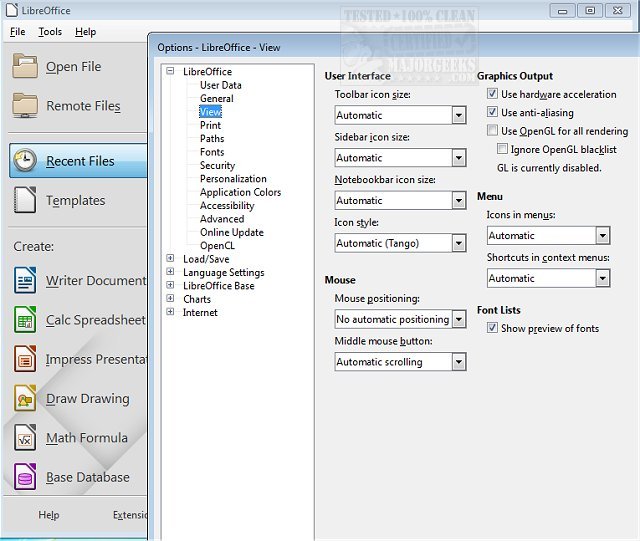
Task: Expand the Load/Save tree node
Action: tap(170, 258)
